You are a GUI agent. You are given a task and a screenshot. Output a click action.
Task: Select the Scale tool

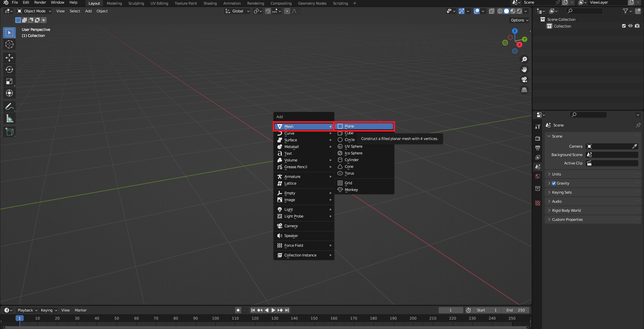pos(9,81)
